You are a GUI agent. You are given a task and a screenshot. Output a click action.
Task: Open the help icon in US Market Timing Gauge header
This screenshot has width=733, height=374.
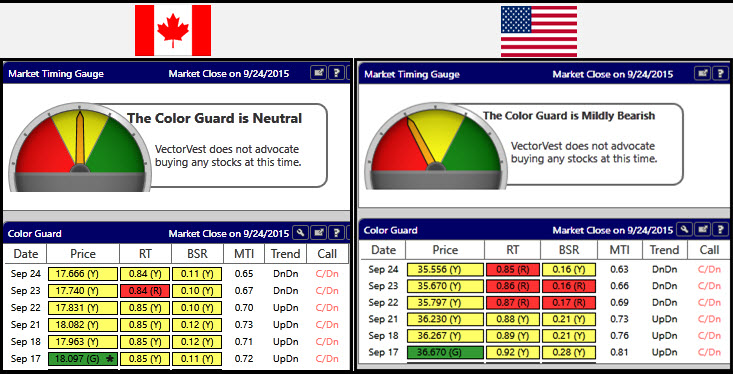point(720,73)
